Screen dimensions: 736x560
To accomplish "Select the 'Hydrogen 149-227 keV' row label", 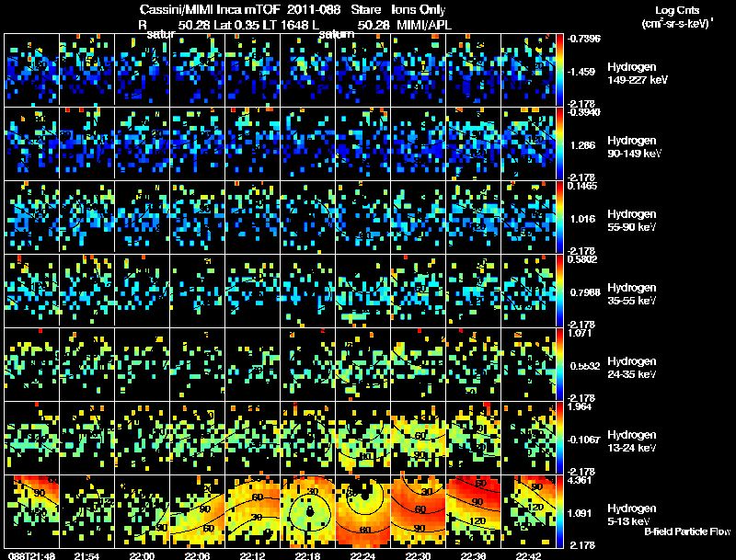I will click(x=638, y=74).
